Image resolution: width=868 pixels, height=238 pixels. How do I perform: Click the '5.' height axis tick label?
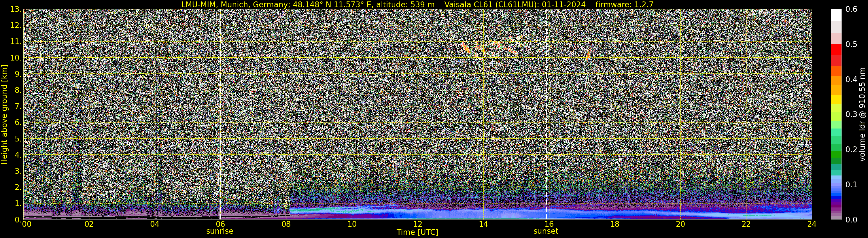tap(18, 139)
